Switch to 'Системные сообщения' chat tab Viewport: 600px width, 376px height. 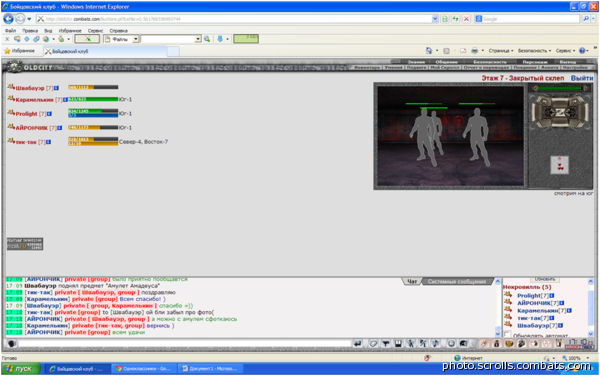point(457,282)
